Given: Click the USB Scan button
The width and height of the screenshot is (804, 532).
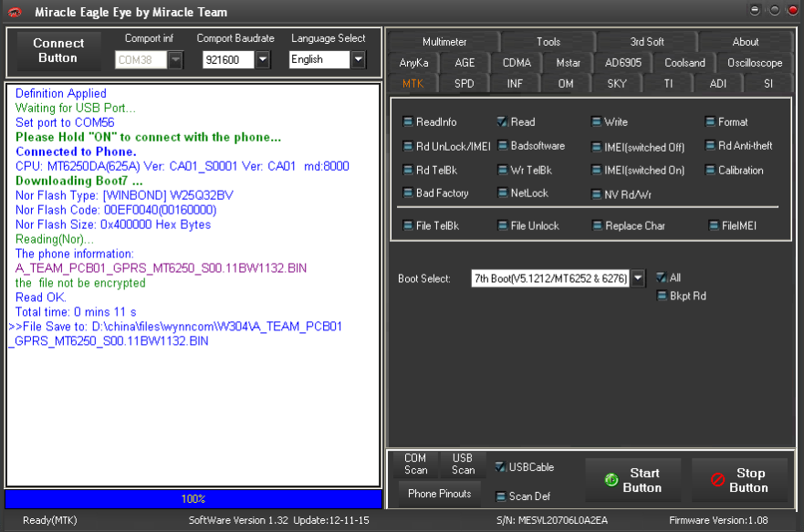Looking at the screenshot, I should 463,464.
